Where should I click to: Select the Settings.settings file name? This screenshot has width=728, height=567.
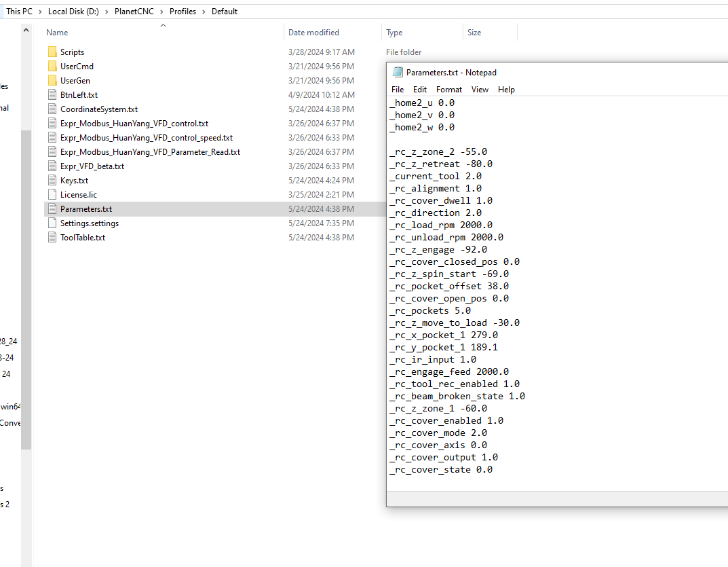point(89,223)
